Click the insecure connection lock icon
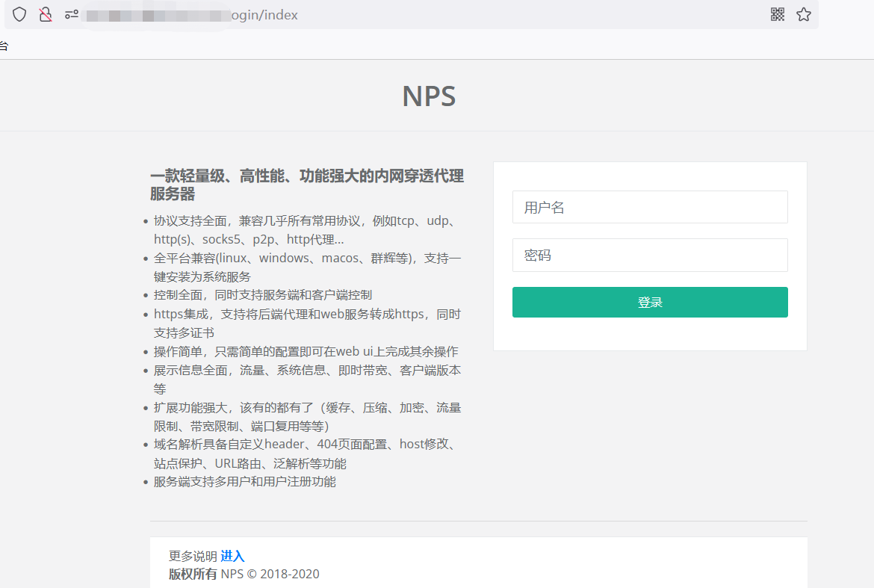The width and height of the screenshot is (874, 588). coord(46,14)
